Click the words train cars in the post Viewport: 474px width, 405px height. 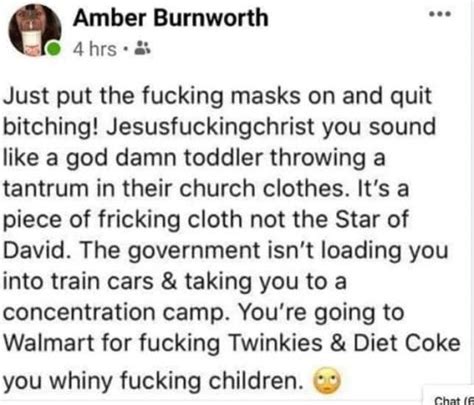coord(102,281)
